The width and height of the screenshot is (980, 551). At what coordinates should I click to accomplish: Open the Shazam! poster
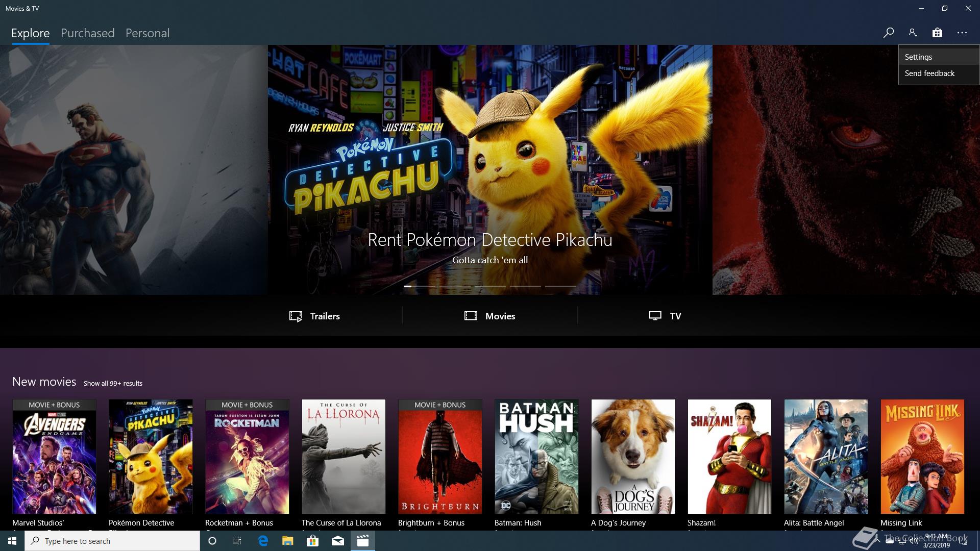(729, 457)
